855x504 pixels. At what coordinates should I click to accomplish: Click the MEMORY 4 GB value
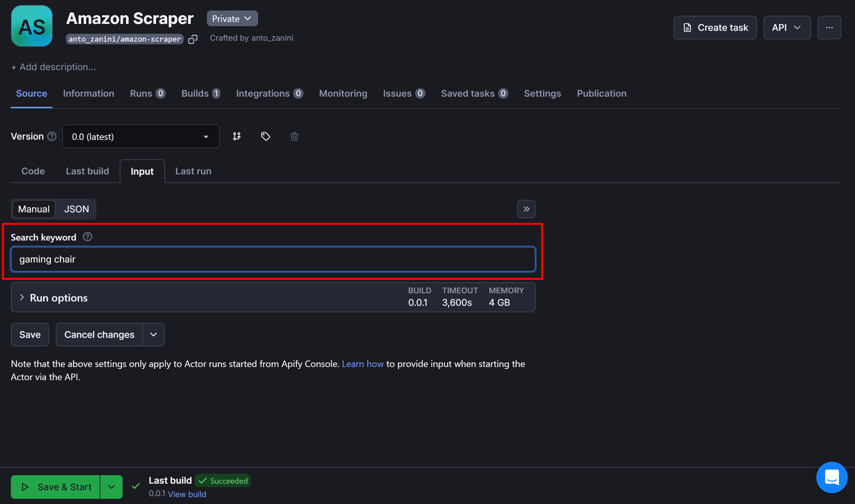(499, 302)
